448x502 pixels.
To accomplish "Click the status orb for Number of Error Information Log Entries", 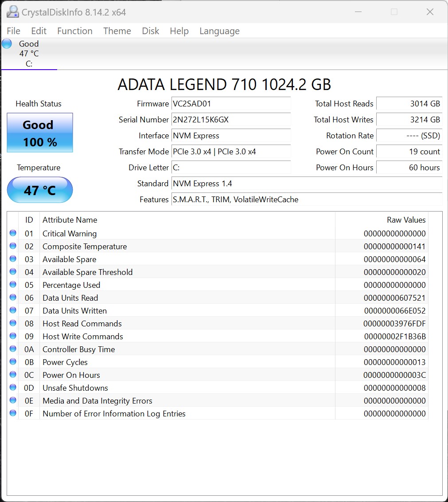I will 13,413.
